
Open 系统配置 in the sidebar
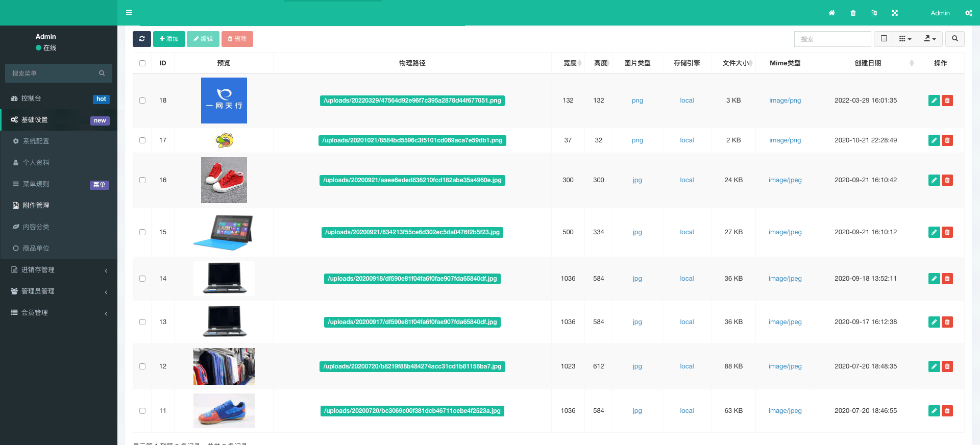[x=59, y=141]
